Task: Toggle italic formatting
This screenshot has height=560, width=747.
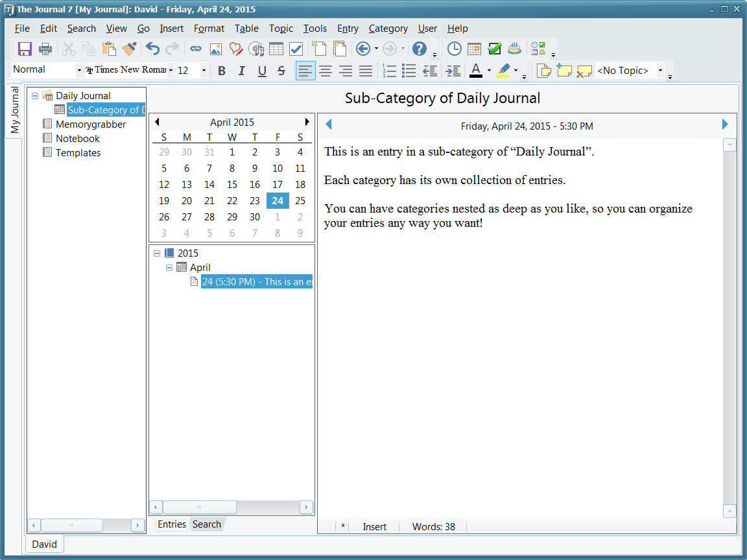Action: tap(242, 71)
